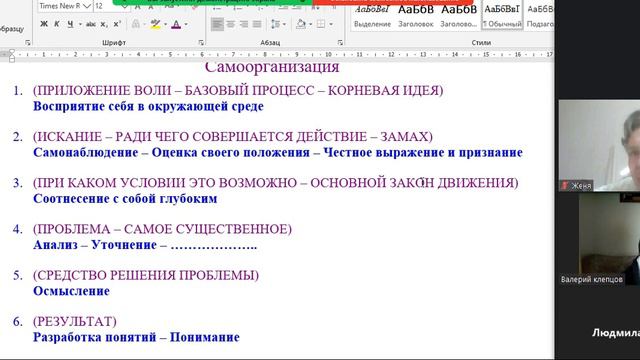Apply purple font color
This screenshot has height=360, width=640.
point(176,24)
